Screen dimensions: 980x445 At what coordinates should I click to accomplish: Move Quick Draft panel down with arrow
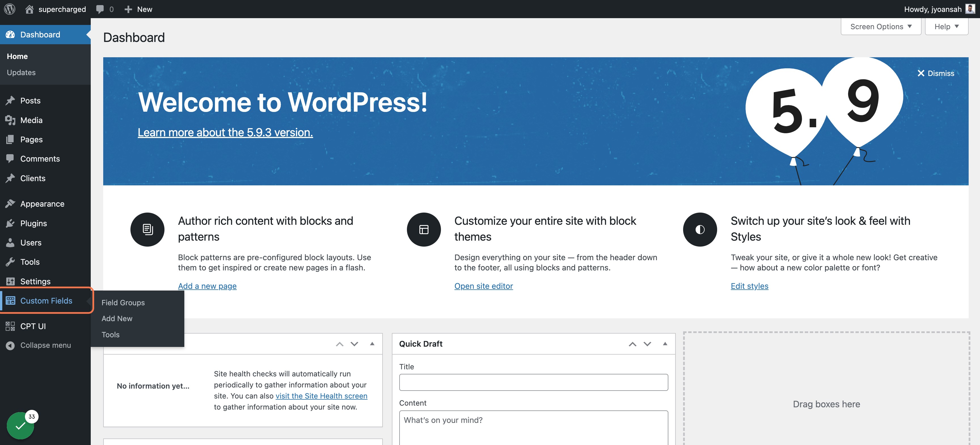[647, 344]
